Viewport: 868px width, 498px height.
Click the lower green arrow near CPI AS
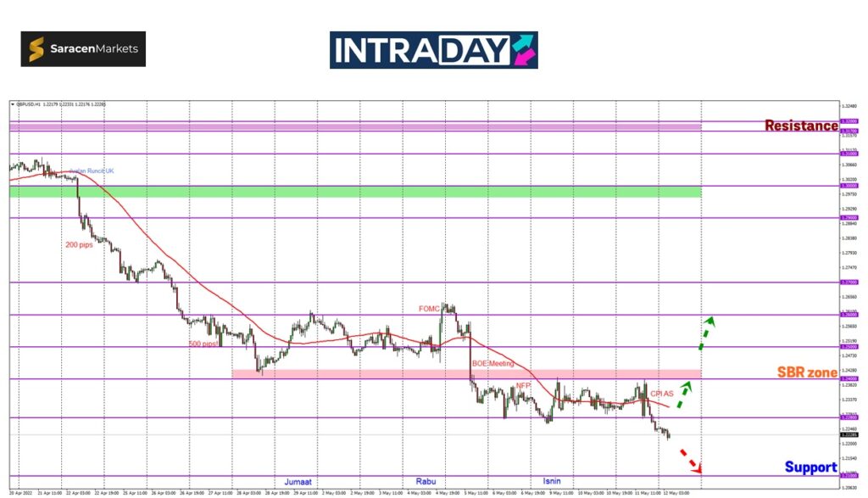(683, 394)
